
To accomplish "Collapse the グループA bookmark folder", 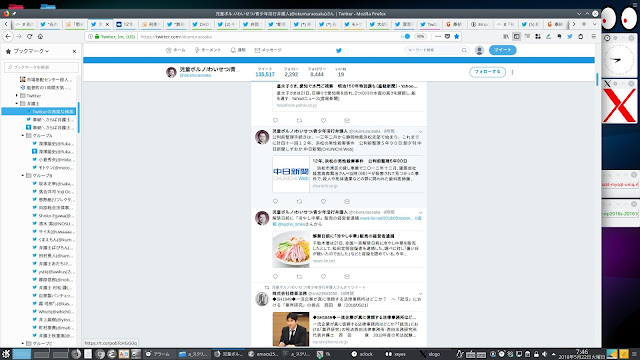I will coord(23,136).
